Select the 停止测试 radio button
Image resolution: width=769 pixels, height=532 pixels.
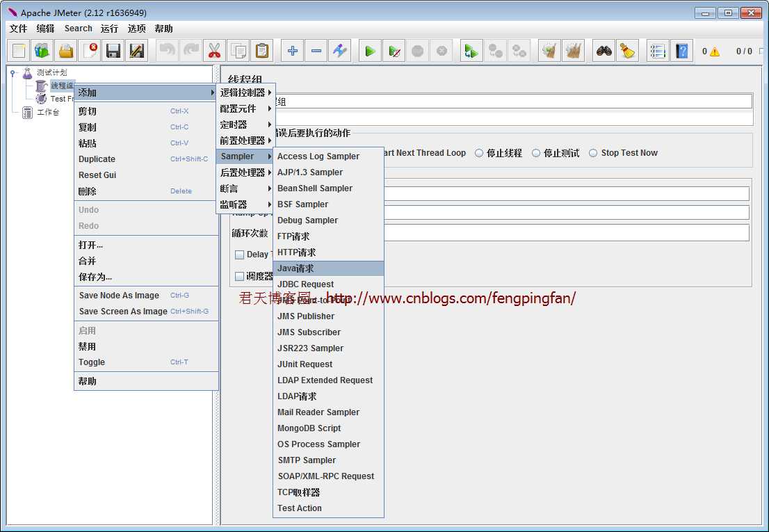point(536,153)
